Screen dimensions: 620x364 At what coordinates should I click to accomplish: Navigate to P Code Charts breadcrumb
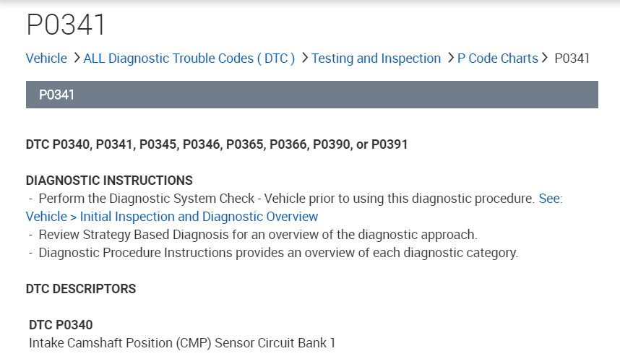click(497, 58)
